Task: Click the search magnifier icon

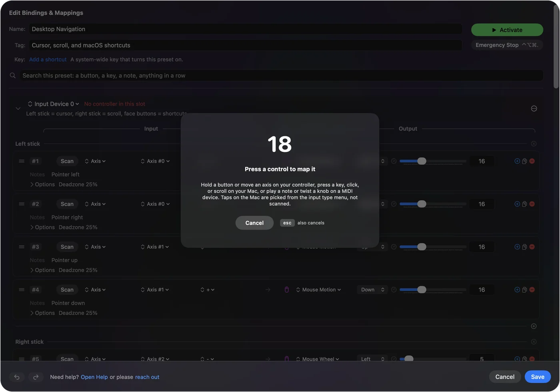Action: tap(13, 76)
